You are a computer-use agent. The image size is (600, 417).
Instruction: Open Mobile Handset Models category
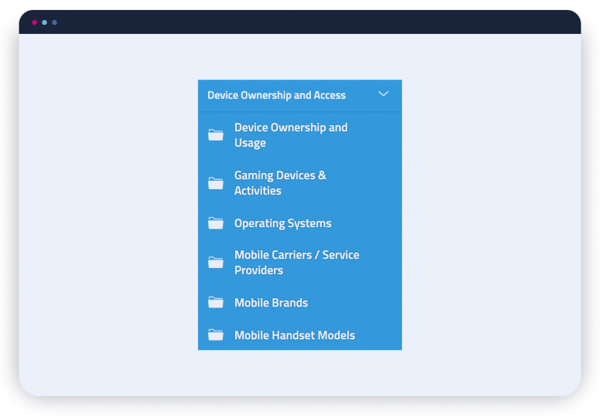[295, 335]
